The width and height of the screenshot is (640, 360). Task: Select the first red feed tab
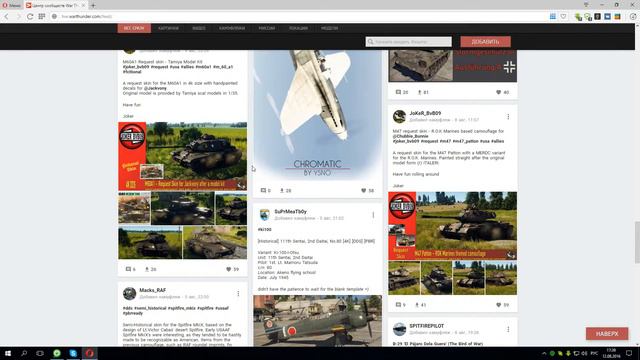[134, 28]
